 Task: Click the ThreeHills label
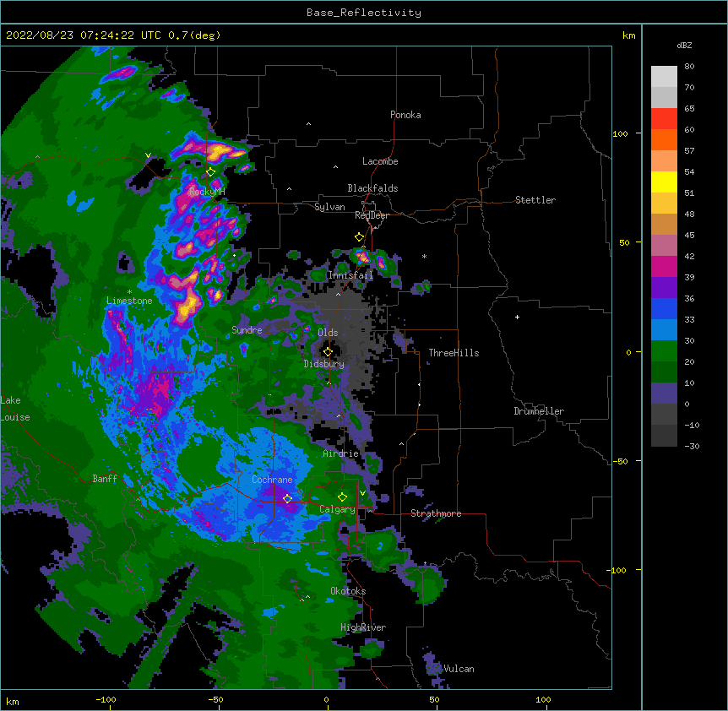coord(454,353)
